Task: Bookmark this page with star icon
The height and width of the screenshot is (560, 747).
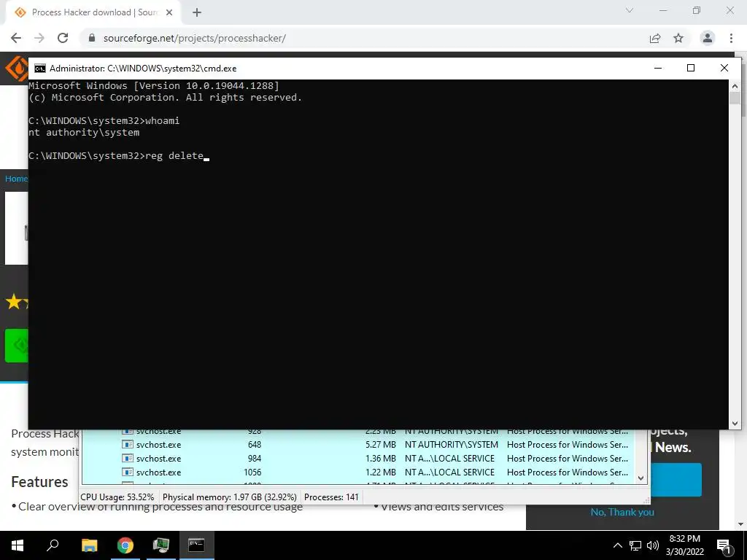Action: 678,38
